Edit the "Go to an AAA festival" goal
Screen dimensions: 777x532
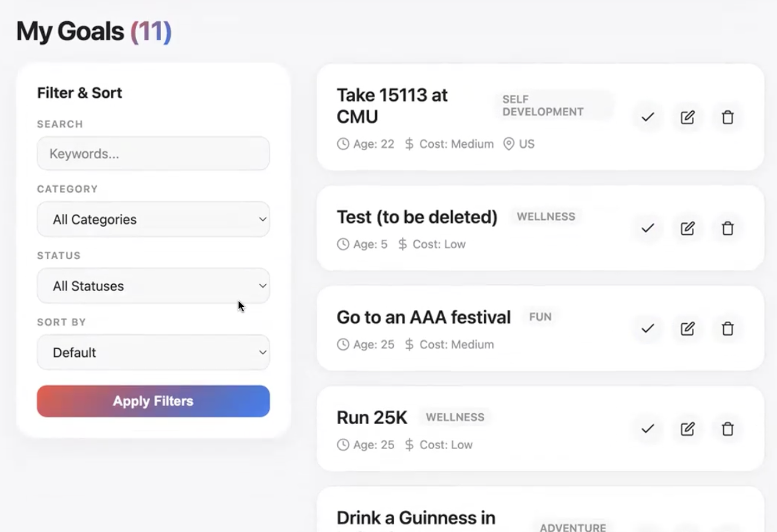[x=687, y=329]
